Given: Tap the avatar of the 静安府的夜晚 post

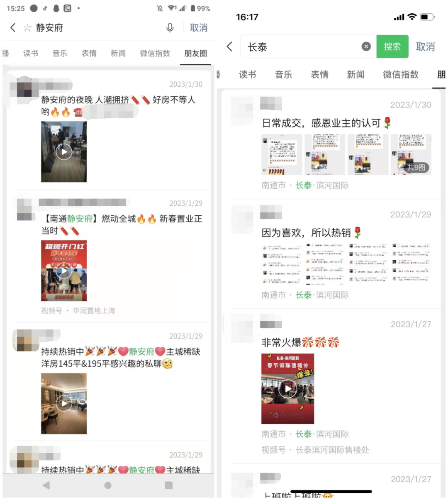Looking at the screenshot, I should [25, 88].
